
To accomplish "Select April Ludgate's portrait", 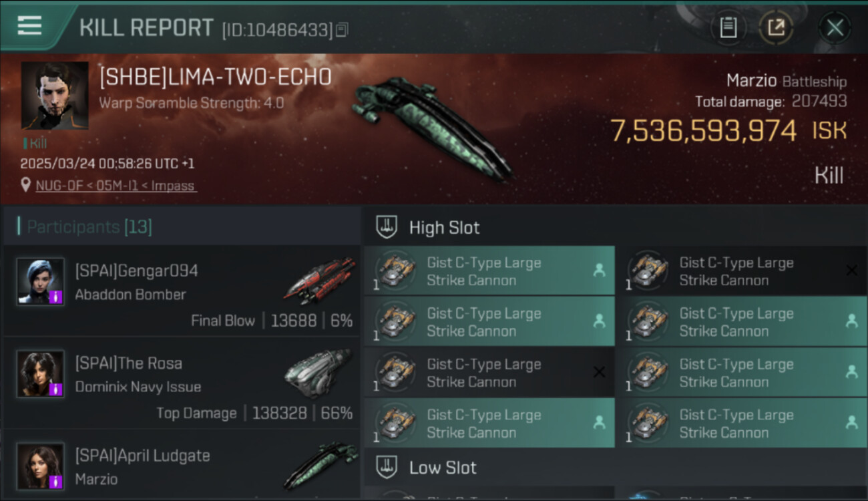I will 40,466.
